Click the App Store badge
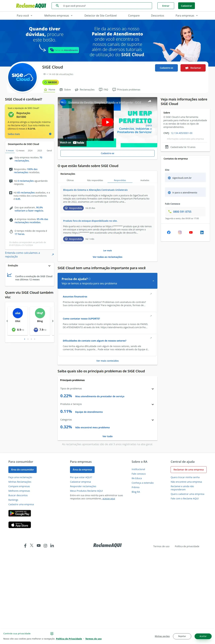Screen dimensions: 215x644 (20, 524)
